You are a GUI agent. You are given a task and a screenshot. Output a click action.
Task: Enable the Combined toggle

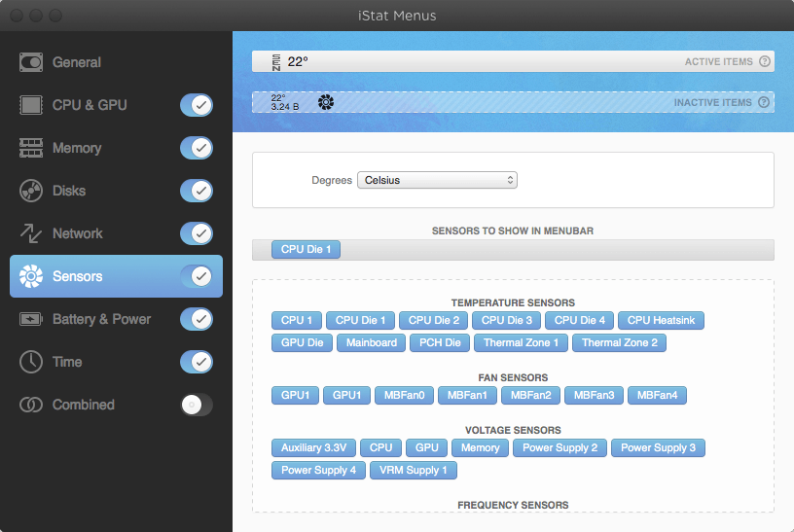pyautogui.click(x=197, y=405)
